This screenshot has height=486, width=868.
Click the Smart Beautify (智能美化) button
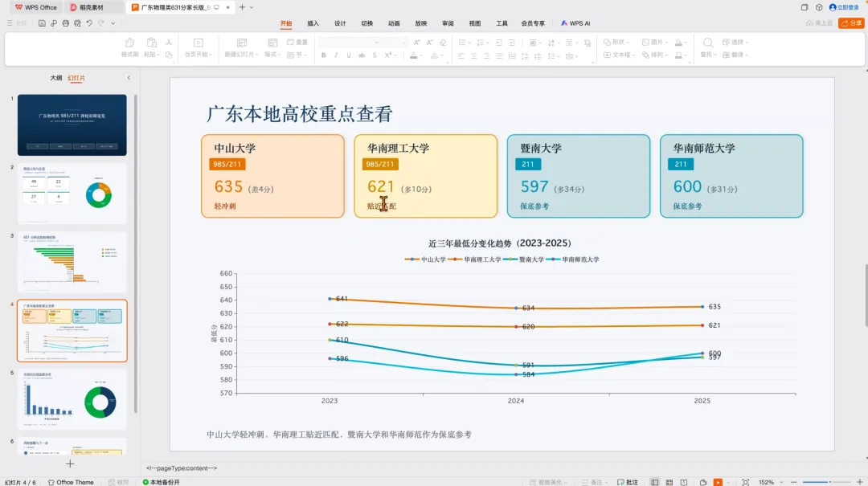click(549, 482)
